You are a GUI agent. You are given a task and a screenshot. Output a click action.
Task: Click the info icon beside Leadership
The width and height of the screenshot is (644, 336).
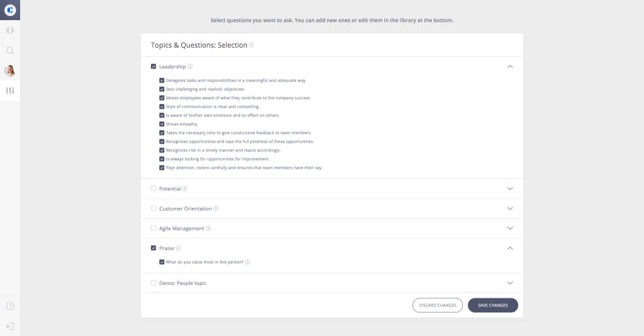191,66
